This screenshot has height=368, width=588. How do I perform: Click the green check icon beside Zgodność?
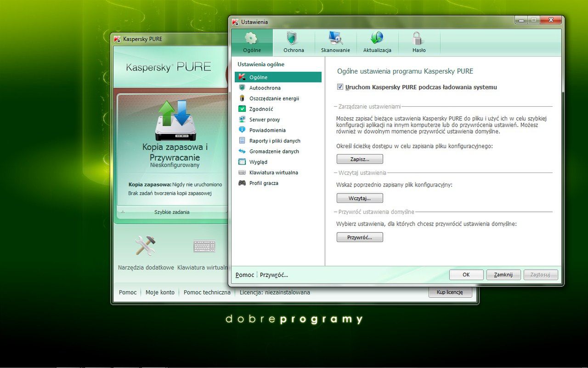242,109
